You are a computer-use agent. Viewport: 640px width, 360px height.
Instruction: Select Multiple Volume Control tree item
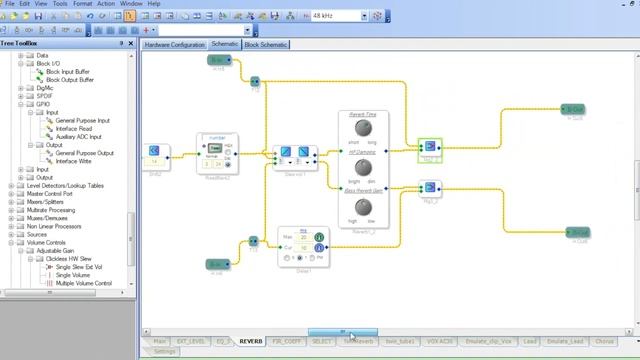coord(84,283)
